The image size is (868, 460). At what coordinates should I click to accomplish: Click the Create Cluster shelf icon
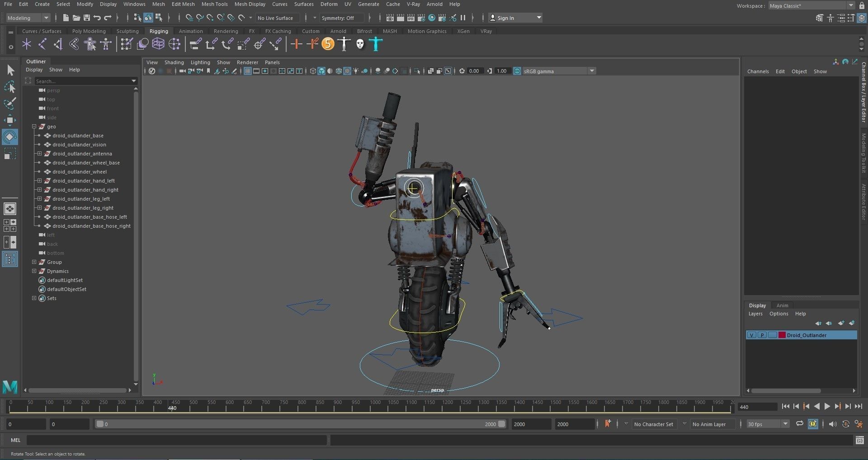point(175,44)
